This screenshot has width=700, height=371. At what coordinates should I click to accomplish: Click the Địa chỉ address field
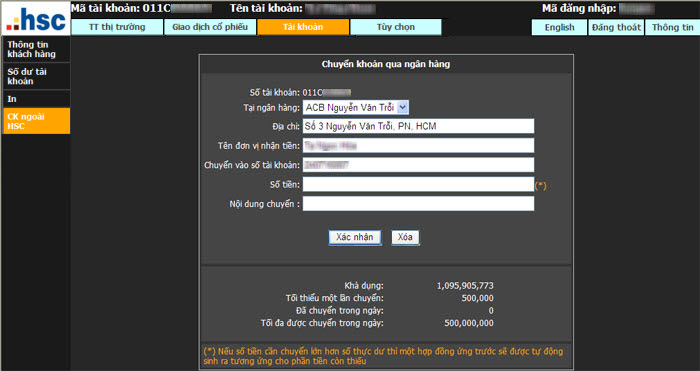pyautogui.click(x=418, y=126)
